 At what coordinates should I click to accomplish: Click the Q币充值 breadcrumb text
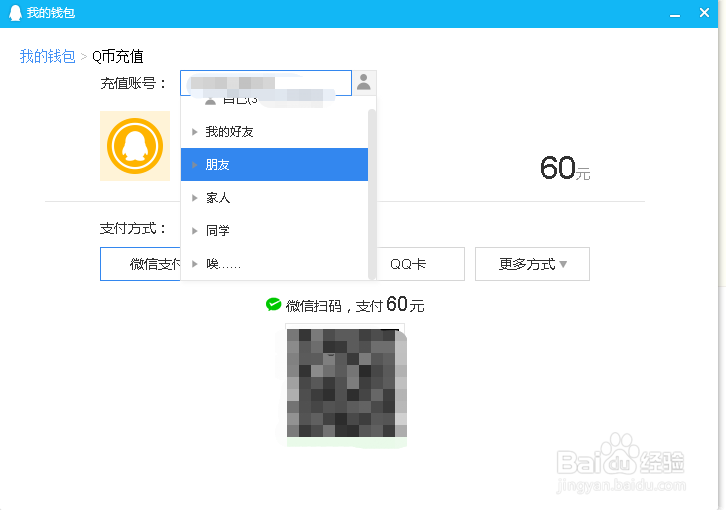[118, 57]
